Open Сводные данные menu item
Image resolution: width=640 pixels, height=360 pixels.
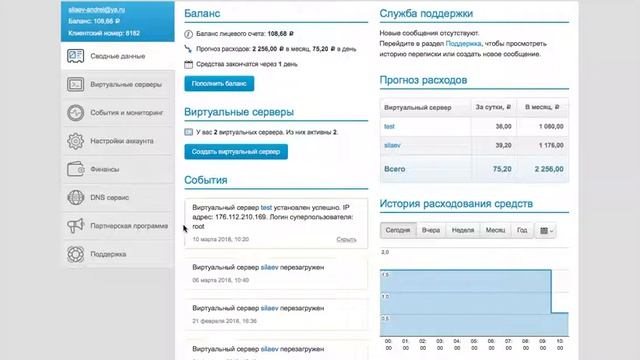tap(118, 56)
